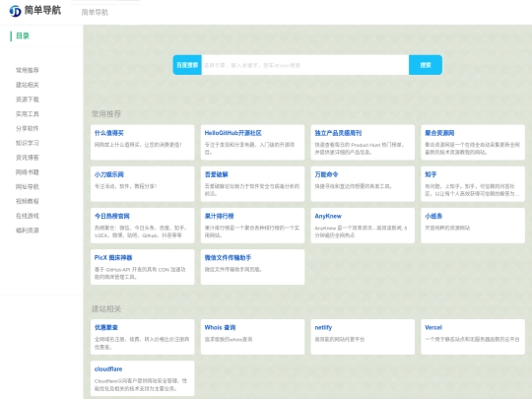
Task: Open 分享软件 in the sidebar
Action: pos(28,128)
